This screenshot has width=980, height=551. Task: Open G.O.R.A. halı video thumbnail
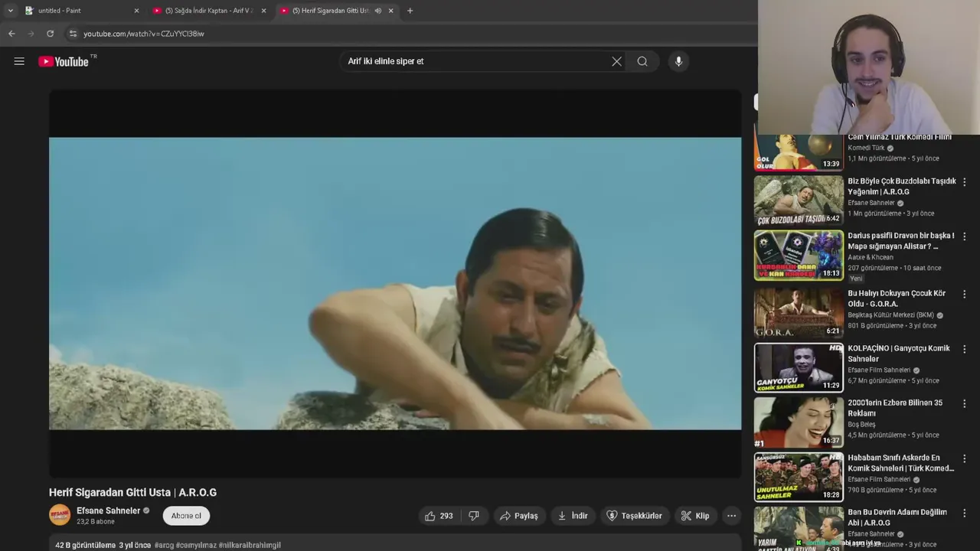click(x=799, y=312)
